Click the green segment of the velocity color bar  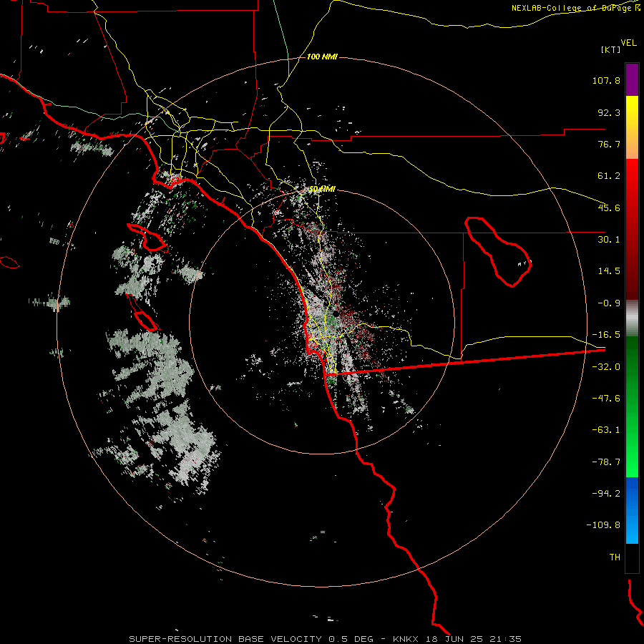click(632, 406)
